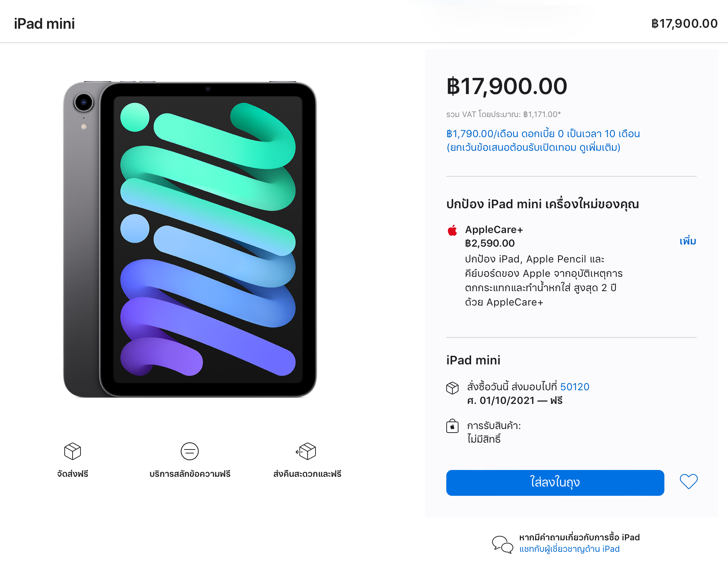
Task: Click the ฿17,900.00 price in the header bar
Action: coord(684,24)
